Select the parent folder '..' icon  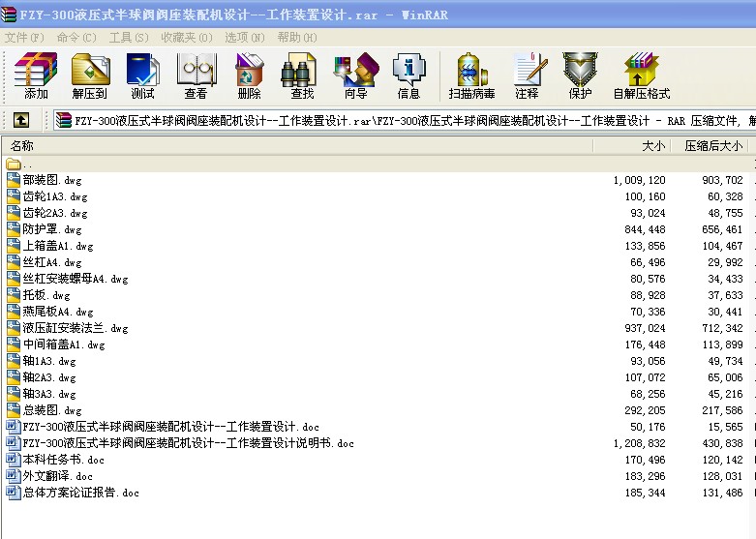[14, 164]
